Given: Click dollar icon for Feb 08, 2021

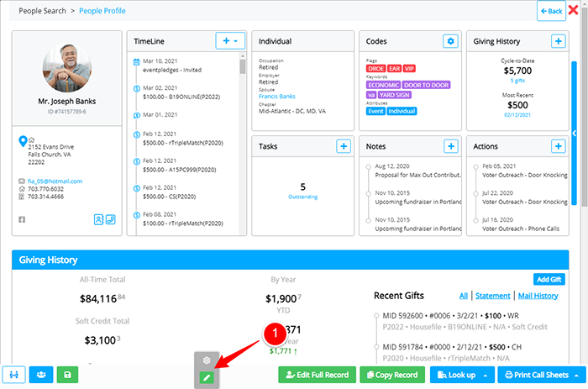Looking at the screenshot, I should pos(137,215).
